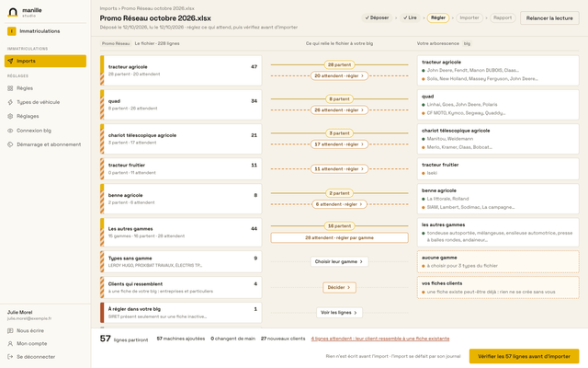The height and width of the screenshot is (368, 588).
Task: Open Réglages gear icon entry
Action: [10, 116]
